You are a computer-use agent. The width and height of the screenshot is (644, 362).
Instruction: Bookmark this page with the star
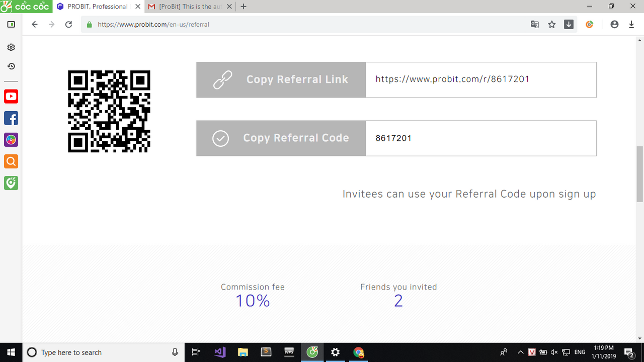(x=552, y=24)
